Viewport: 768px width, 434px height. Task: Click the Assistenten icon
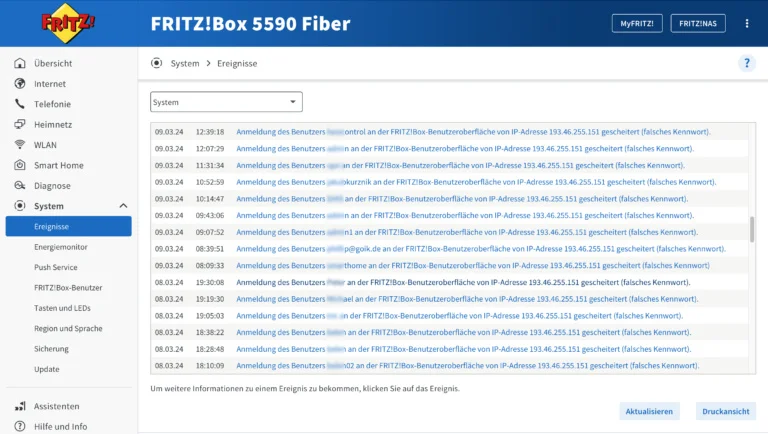coord(20,406)
